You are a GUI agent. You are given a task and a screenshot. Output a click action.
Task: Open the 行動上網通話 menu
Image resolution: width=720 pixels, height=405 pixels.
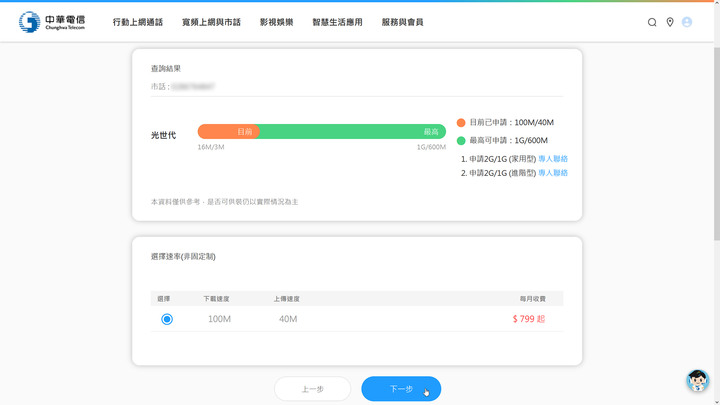click(x=138, y=22)
